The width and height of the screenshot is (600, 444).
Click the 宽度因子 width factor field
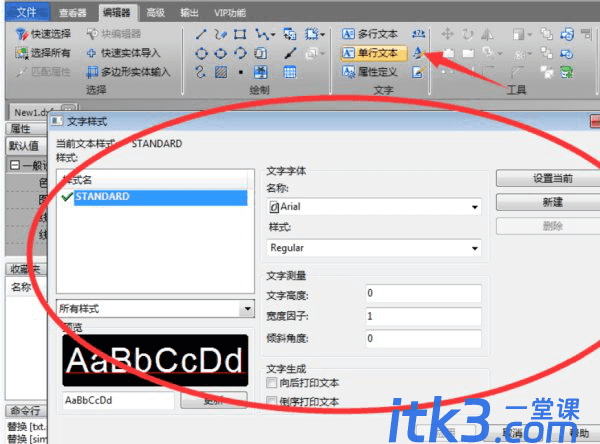(423, 316)
